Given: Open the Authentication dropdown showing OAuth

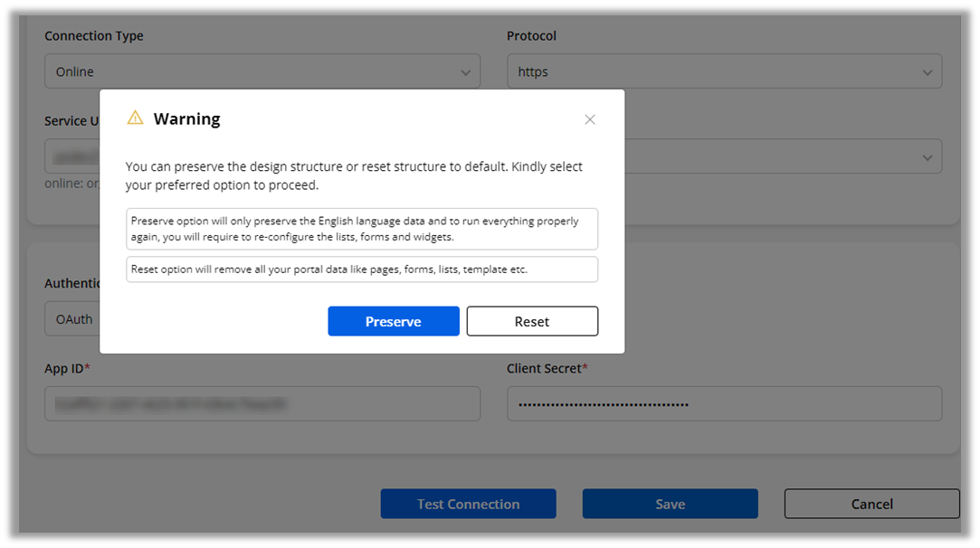Looking at the screenshot, I should pyautogui.click(x=72, y=319).
